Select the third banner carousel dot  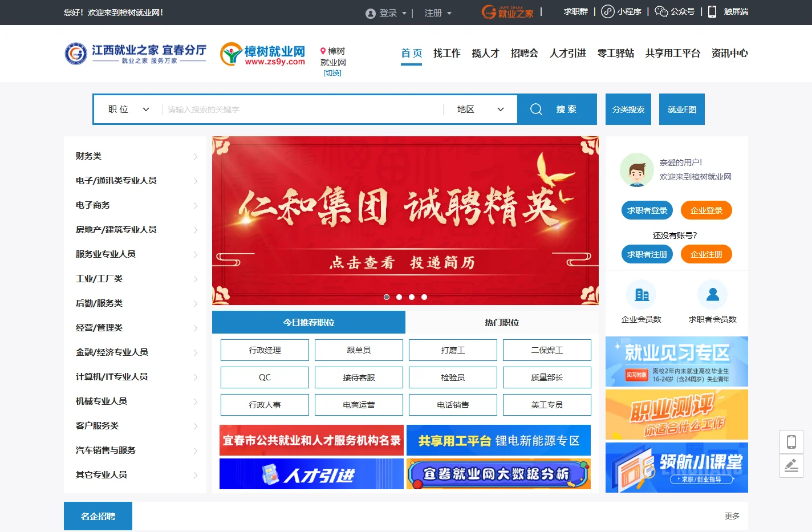click(412, 297)
